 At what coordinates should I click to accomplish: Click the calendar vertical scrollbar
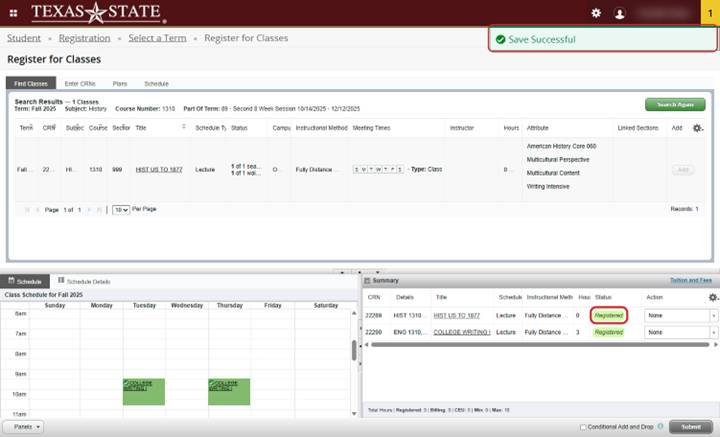(x=354, y=350)
